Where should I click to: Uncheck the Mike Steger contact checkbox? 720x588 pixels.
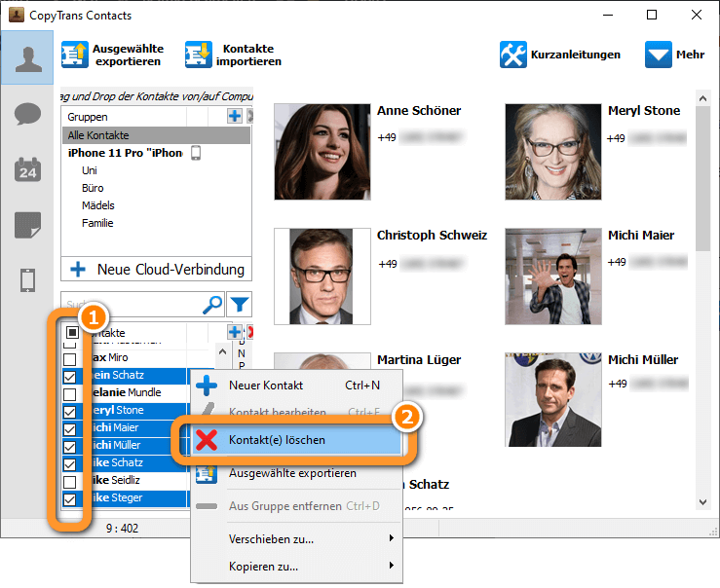(x=70, y=499)
